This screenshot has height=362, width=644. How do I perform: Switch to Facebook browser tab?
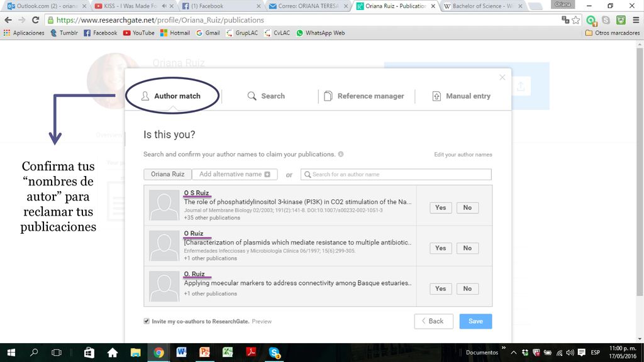tap(222, 6)
